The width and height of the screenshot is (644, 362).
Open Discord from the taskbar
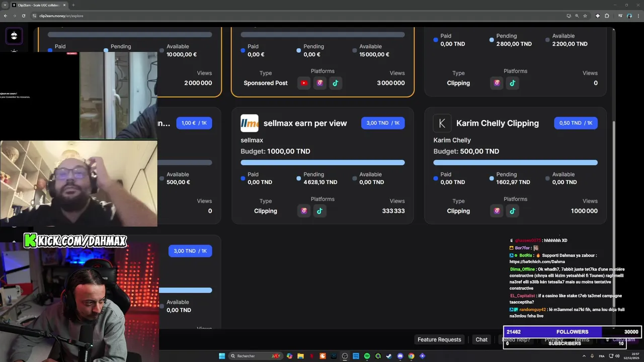pyautogui.click(x=400, y=356)
